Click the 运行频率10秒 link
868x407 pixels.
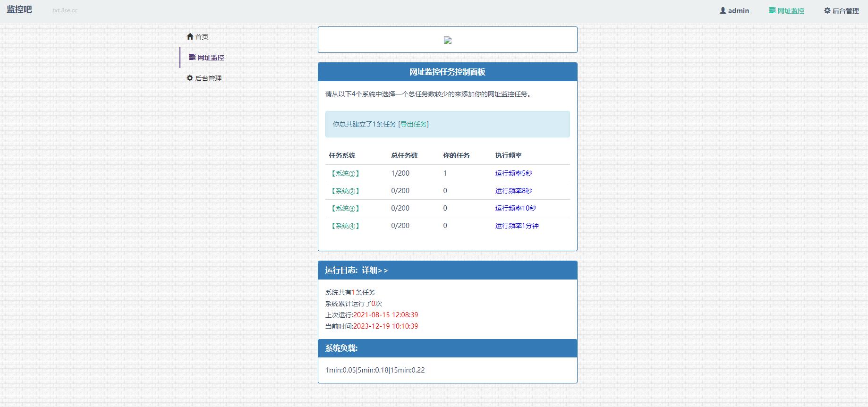click(515, 208)
